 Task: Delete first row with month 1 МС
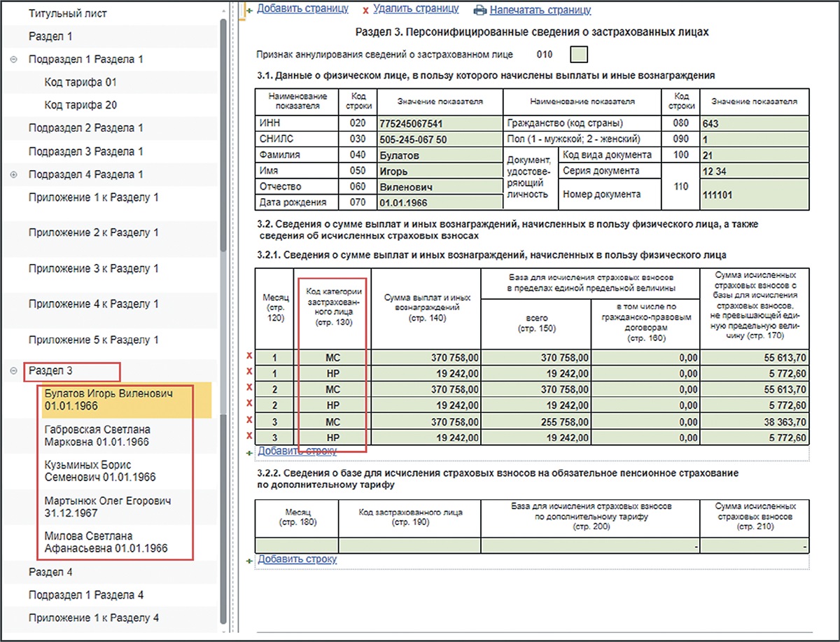point(249,356)
